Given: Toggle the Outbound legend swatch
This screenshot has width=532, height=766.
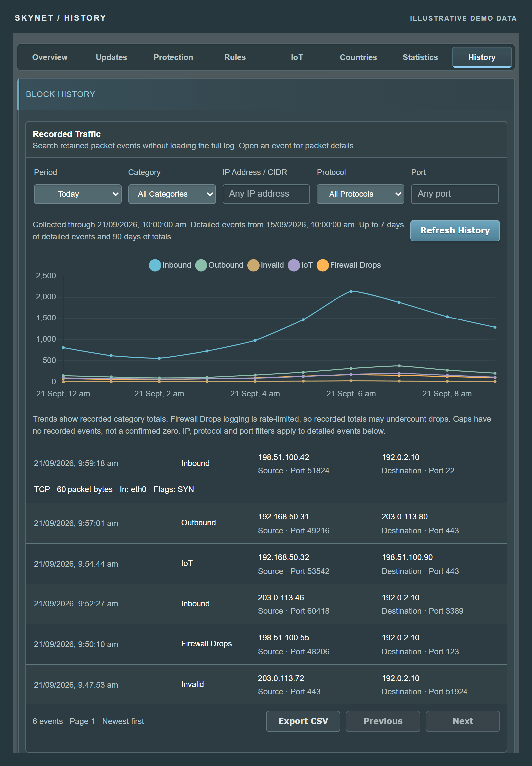Looking at the screenshot, I should (201, 265).
